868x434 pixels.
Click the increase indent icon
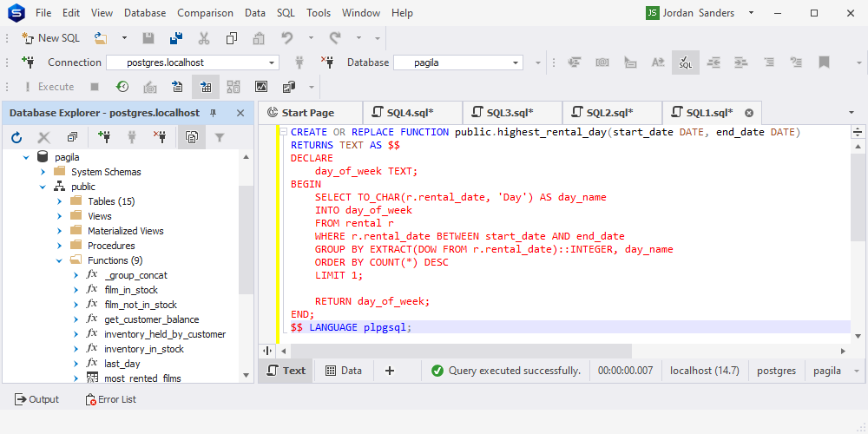[740, 62]
